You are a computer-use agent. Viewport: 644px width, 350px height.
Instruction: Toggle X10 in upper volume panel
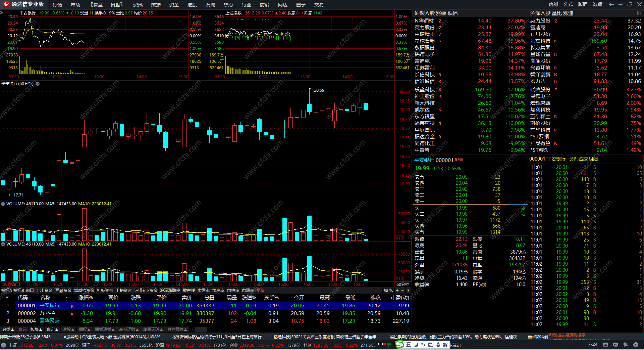pyautogui.click(x=399, y=238)
